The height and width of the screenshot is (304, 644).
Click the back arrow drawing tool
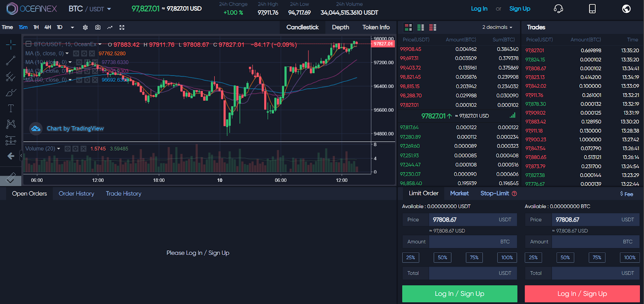click(x=11, y=156)
